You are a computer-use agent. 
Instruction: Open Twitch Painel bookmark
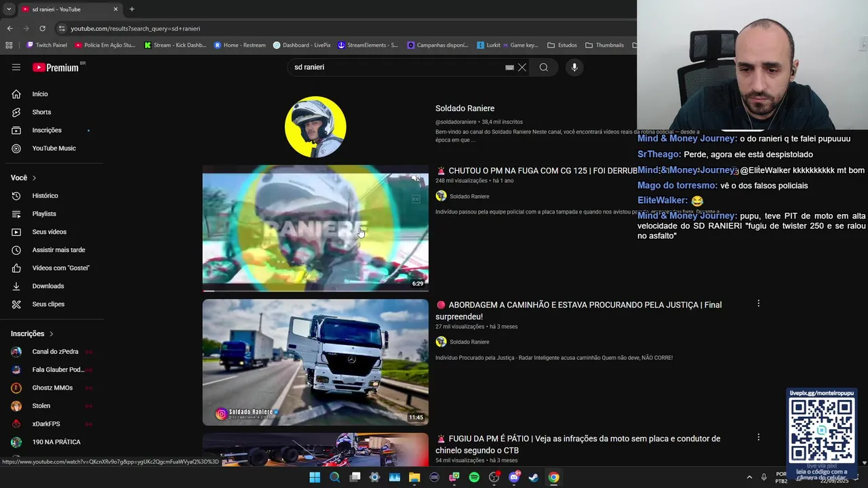pos(46,45)
